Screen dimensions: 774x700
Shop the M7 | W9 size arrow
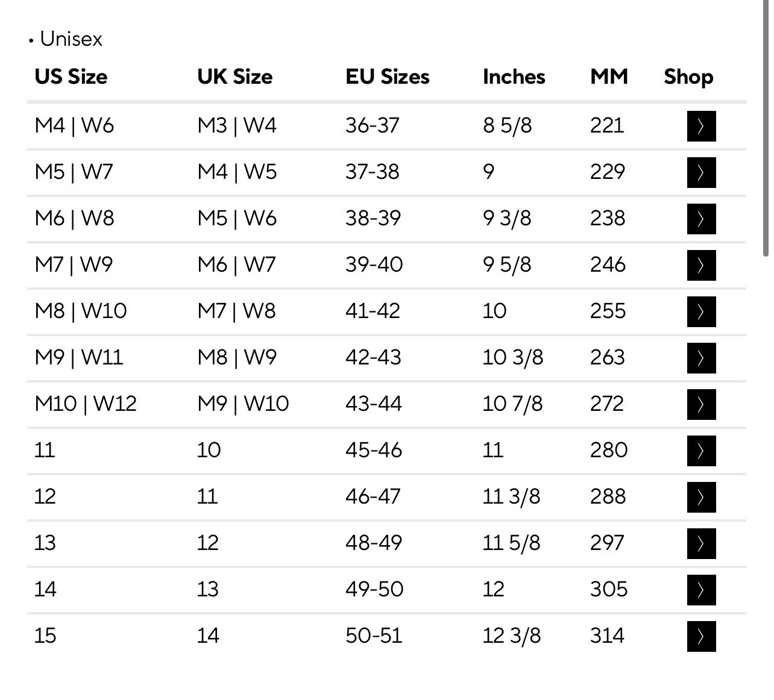(701, 265)
